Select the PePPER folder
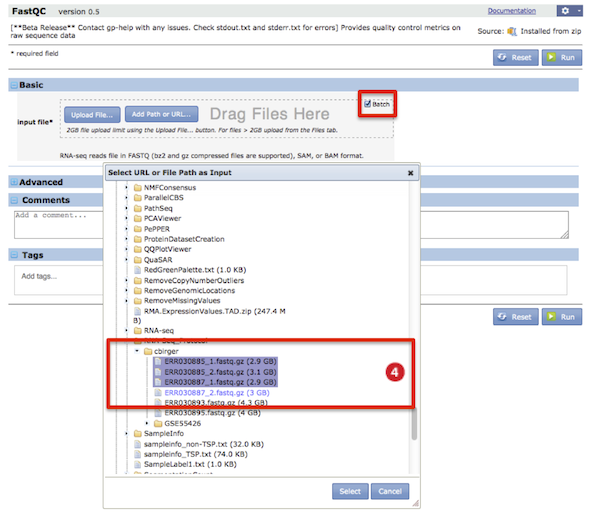The image size is (600, 512). (x=158, y=231)
